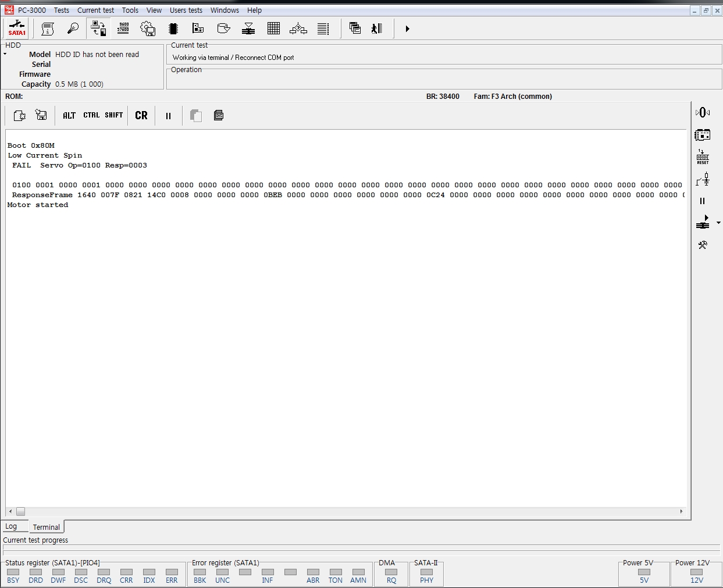Open the Current test menu
723x588 pixels.
(x=96, y=10)
